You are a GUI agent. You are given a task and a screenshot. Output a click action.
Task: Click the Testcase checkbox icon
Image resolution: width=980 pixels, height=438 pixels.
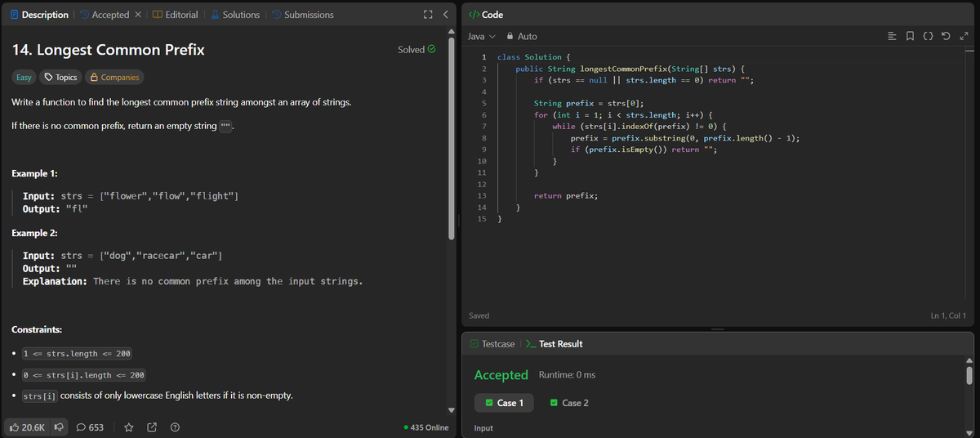pos(474,344)
